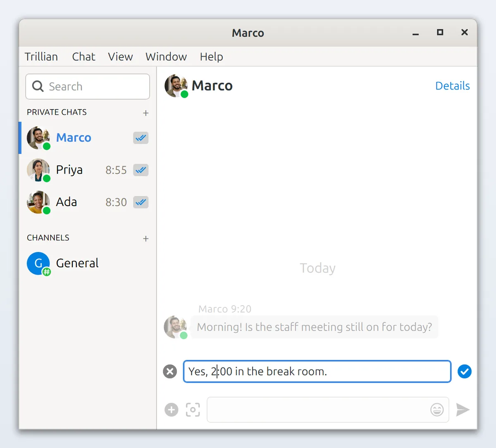The image size is (496, 448).
Task: Open the Priya chat
Action: click(x=88, y=170)
